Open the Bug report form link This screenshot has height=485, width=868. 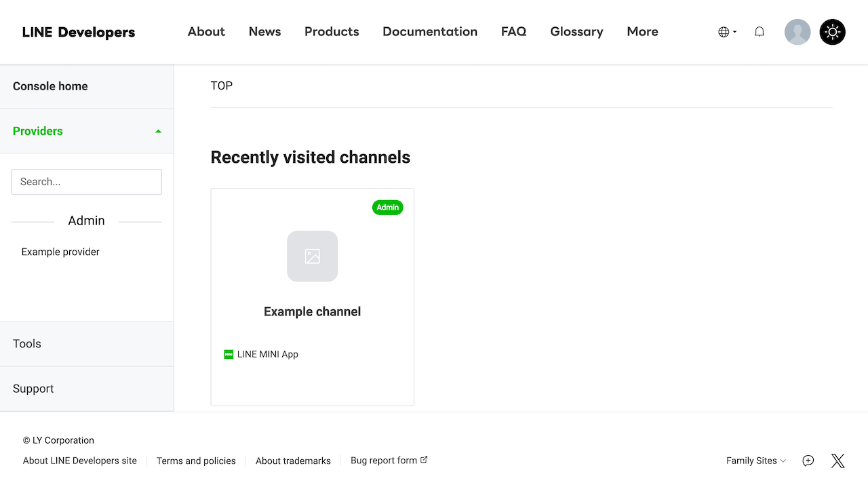coord(389,460)
